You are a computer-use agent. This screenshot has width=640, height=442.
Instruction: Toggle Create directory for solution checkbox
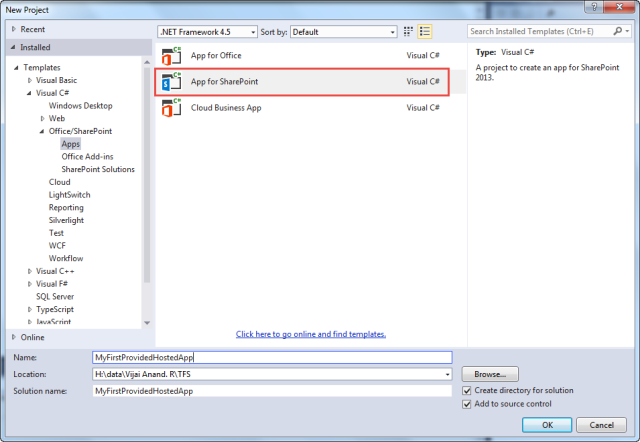467,391
